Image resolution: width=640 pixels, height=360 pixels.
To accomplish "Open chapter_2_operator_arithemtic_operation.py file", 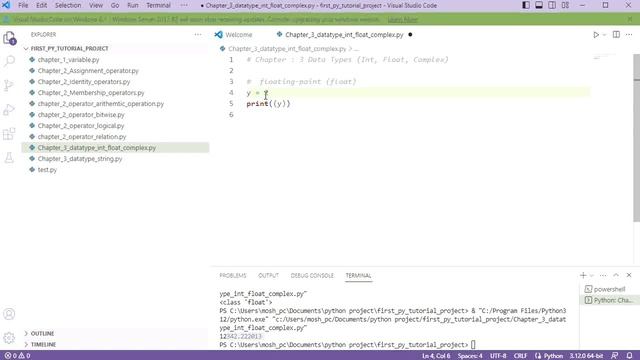I will point(100,104).
